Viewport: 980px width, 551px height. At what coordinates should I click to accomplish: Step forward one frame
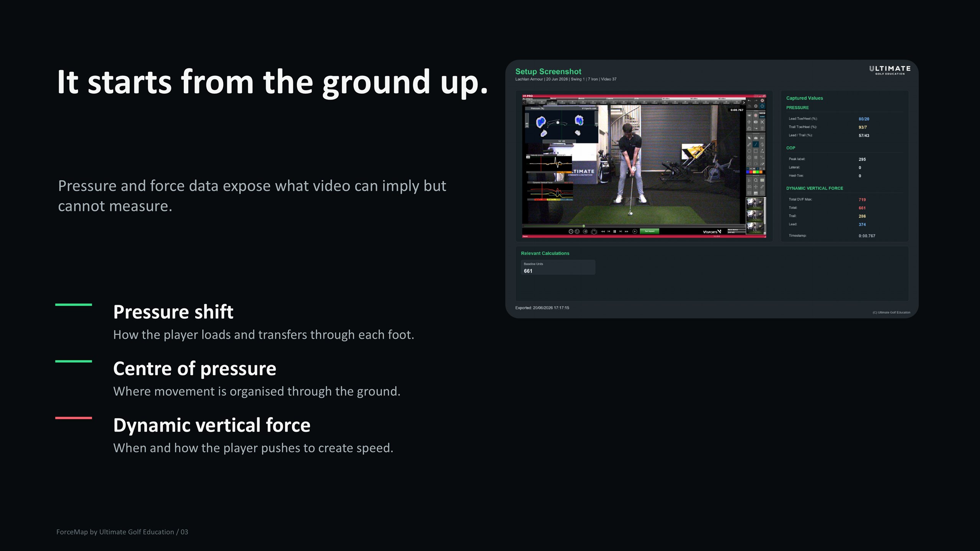(621, 231)
